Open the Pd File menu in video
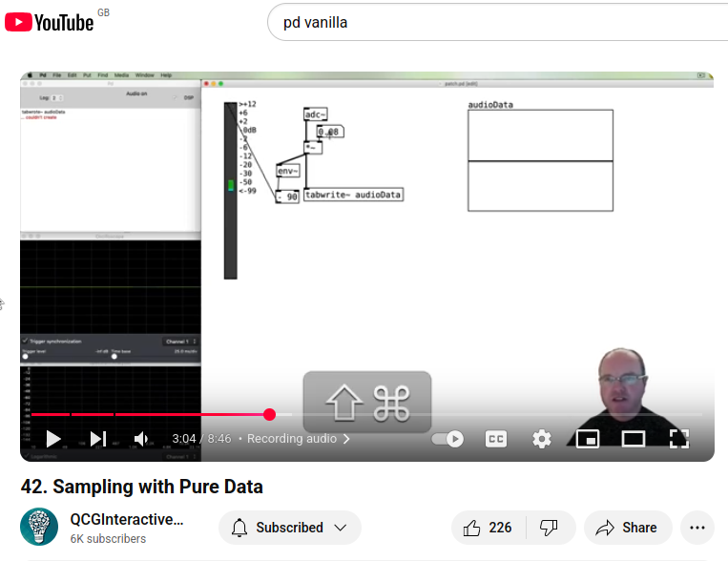The image size is (728, 561). pyautogui.click(x=56, y=75)
